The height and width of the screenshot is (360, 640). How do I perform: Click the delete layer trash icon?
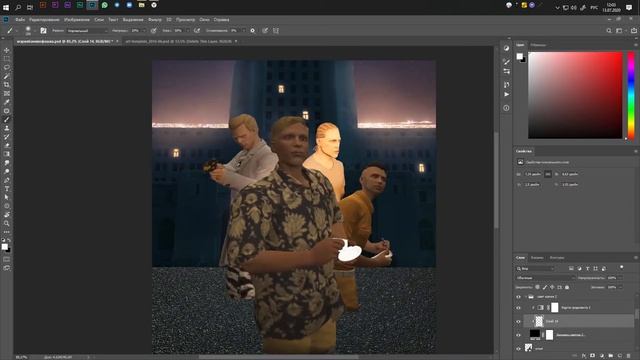(x=629, y=356)
